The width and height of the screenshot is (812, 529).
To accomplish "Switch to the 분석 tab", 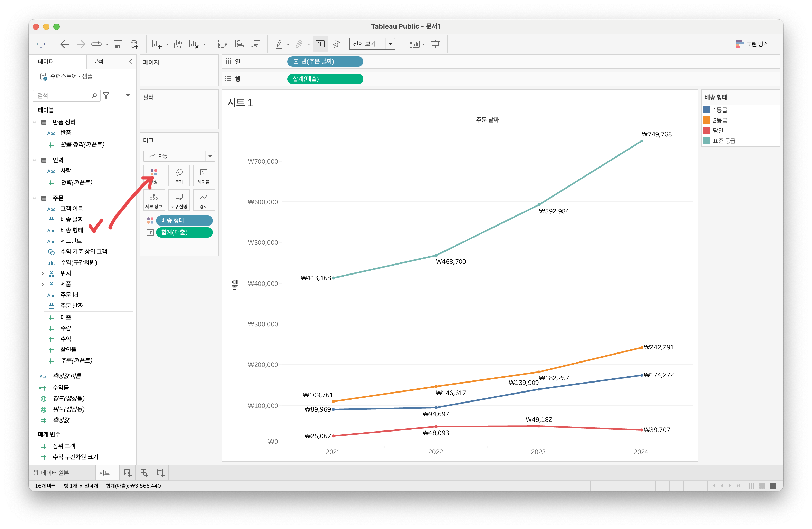I will (98, 61).
